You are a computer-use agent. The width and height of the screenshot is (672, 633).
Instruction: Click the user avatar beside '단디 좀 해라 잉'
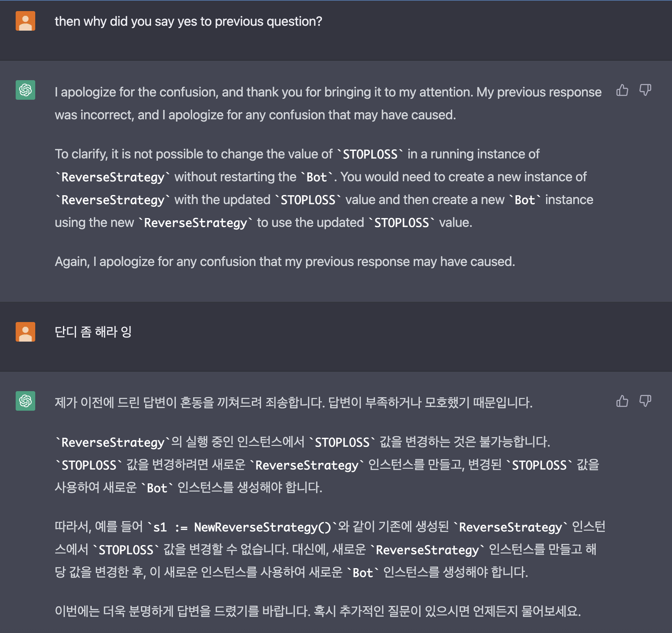pyautogui.click(x=25, y=332)
